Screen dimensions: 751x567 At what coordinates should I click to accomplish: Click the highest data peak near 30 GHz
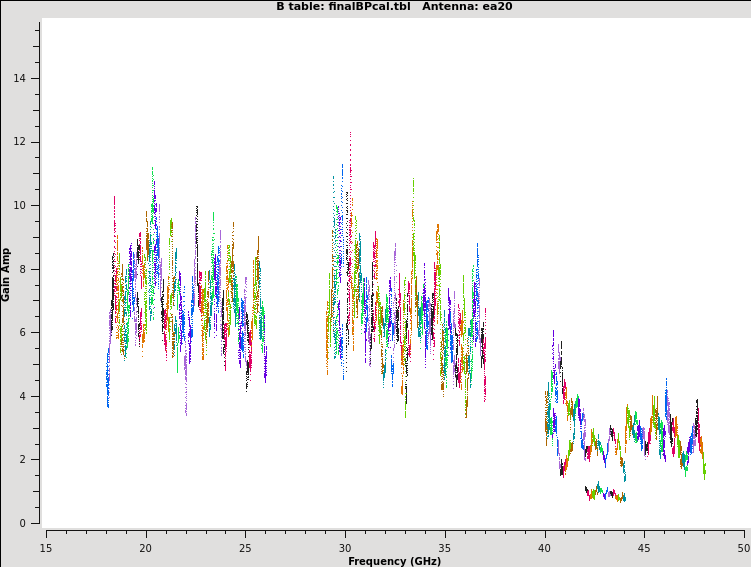pyautogui.click(x=350, y=135)
